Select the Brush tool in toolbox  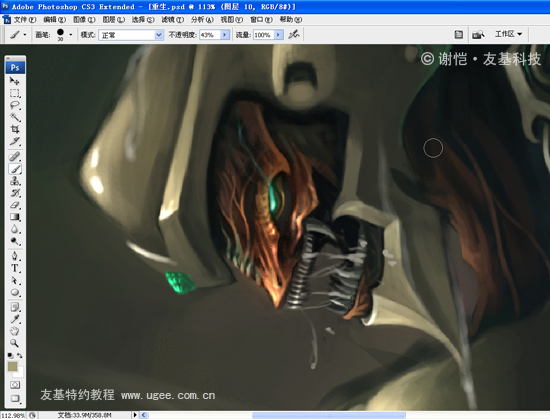click(15, 169)
